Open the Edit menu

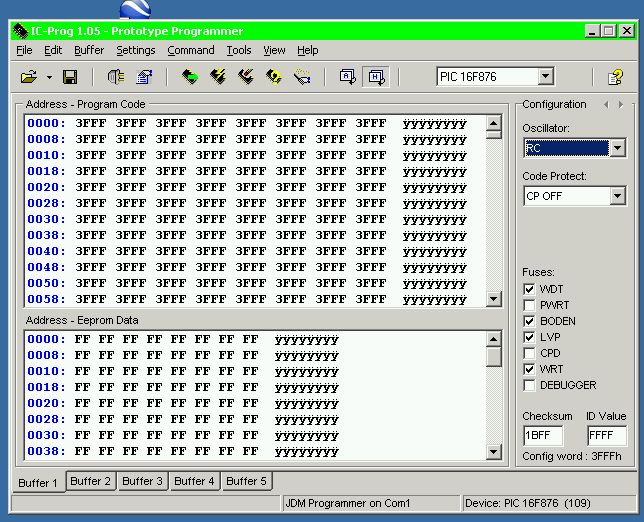coord(53,50)
